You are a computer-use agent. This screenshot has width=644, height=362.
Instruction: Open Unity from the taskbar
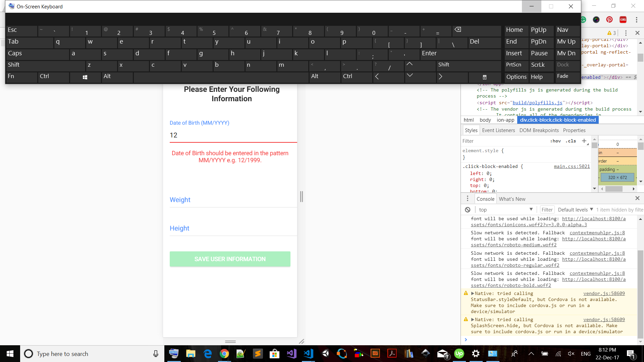click(325, 354)
